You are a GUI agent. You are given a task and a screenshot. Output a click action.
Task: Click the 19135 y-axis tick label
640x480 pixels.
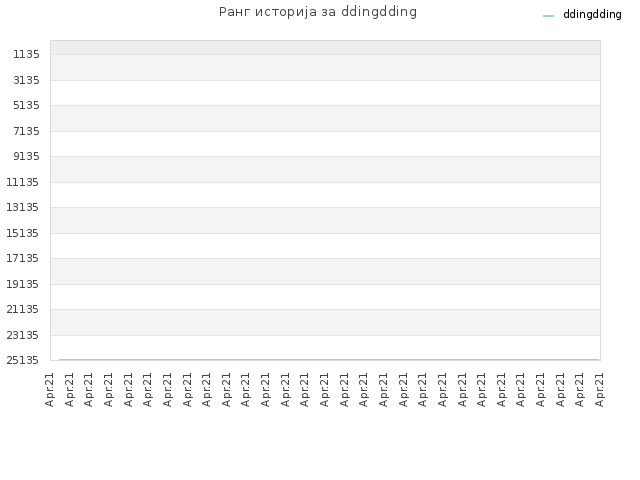click(x=22, y=284)
